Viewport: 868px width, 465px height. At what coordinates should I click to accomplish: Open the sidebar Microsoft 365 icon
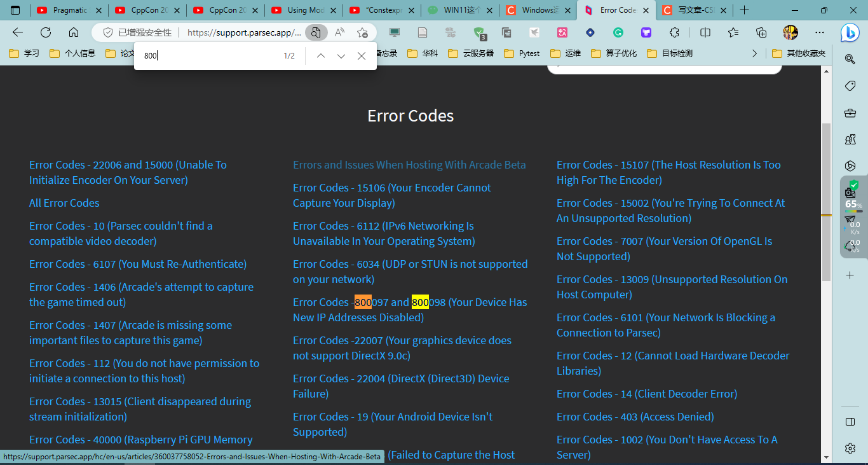(850, 166)
